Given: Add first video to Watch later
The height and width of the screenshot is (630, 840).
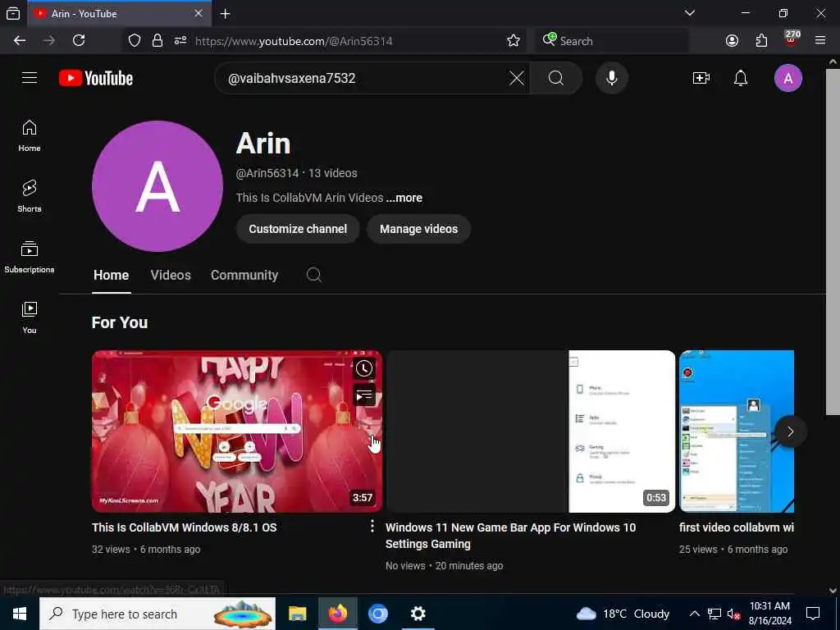Looking at the screenshot, I should pyautogui.click(x=363, y=368).
